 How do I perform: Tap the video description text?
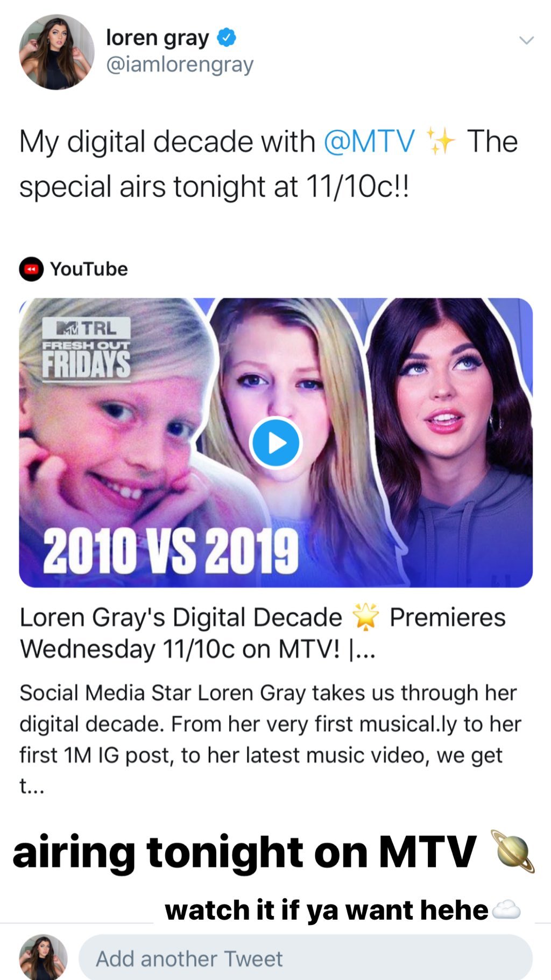(x=270, y=739)
